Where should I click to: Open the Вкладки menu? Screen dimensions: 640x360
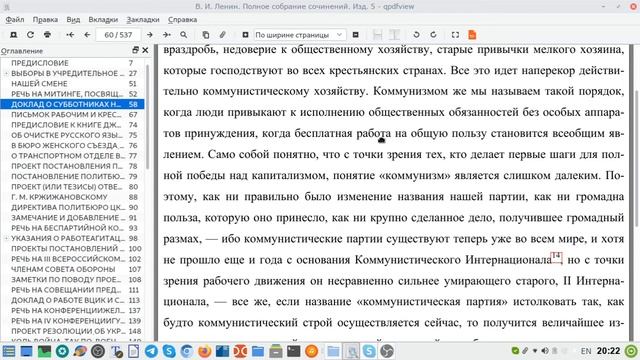103,19
